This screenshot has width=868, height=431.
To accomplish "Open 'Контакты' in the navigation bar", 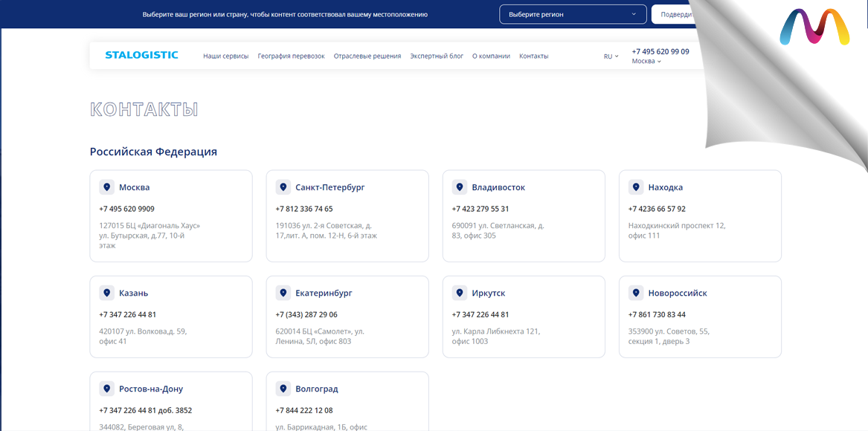I will pos(533,56).
